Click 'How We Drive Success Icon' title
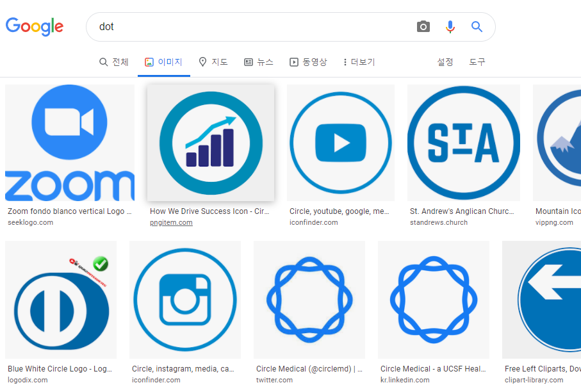The width and height of the screenshot is (581, 392). pos(209,211)
